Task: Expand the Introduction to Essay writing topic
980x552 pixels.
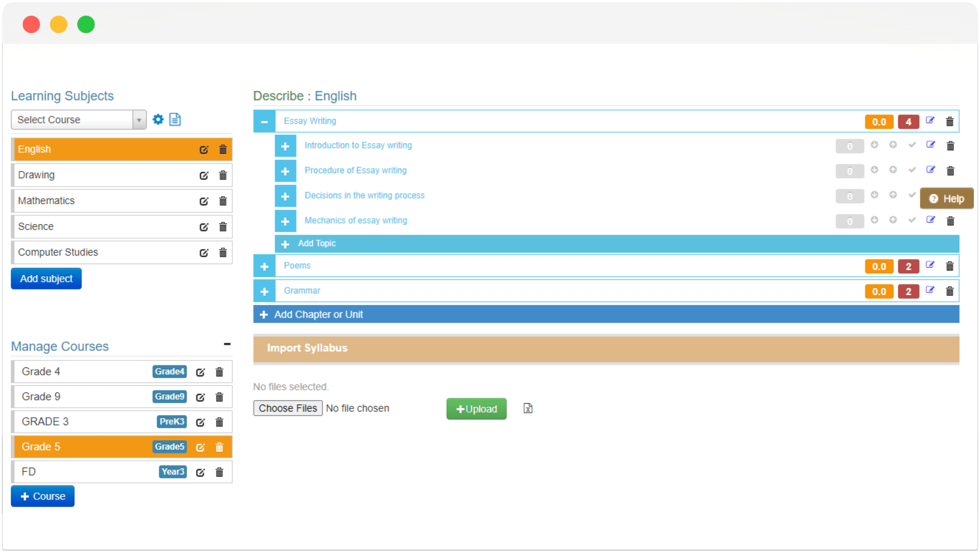Action: coord(285,146)
